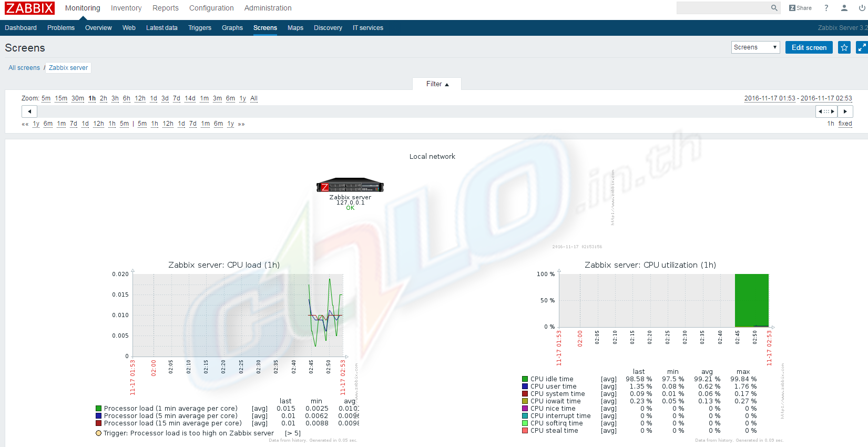Toggle the fixed time period link
Viewport: 868px width, 447px height.
coord(845,124)
